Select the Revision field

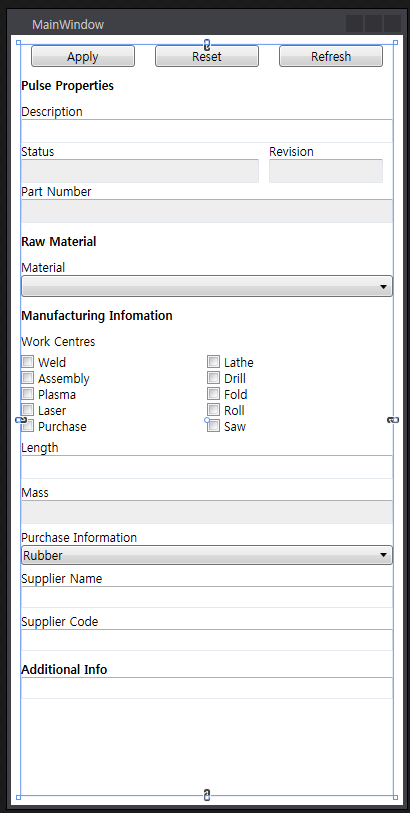[x=326, y=171]
